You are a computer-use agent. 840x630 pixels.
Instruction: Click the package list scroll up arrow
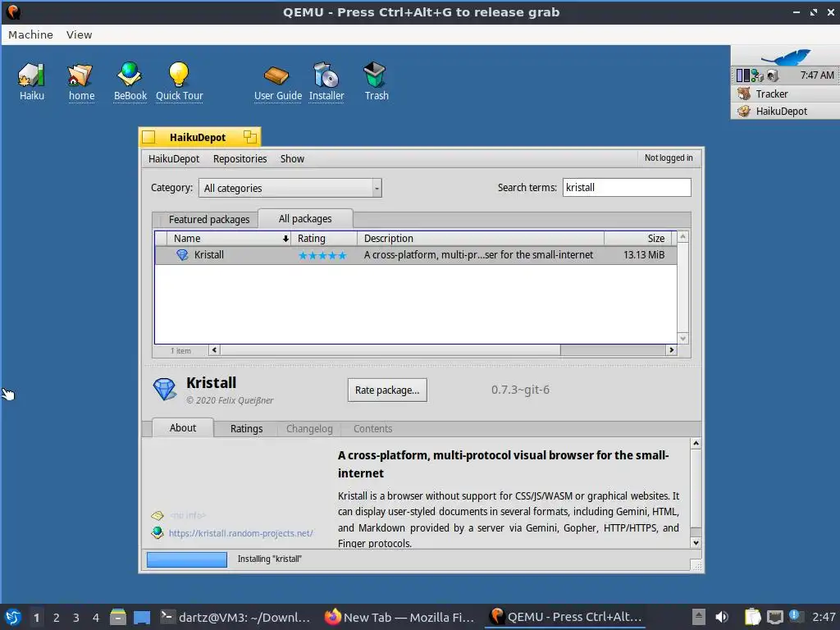682,236
